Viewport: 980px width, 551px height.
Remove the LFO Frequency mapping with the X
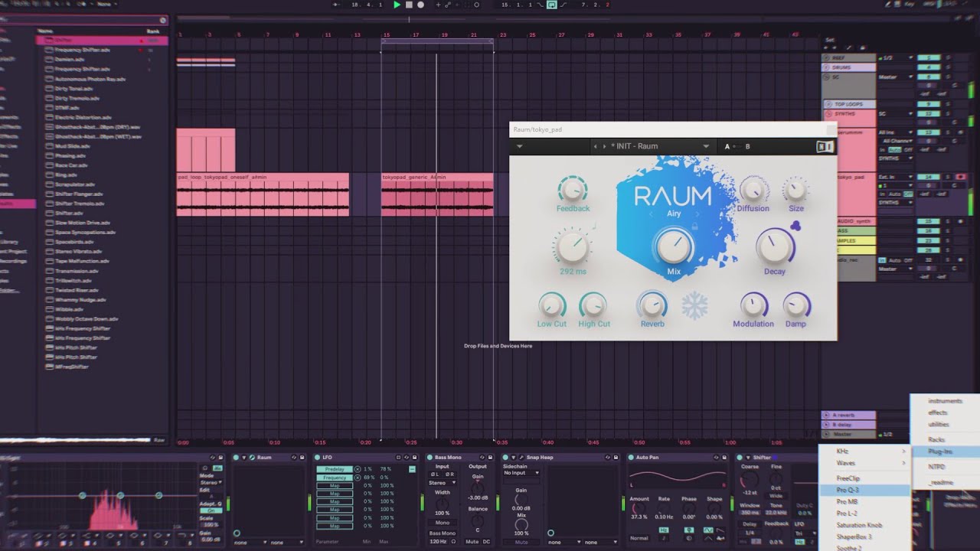tap(358, 478)
